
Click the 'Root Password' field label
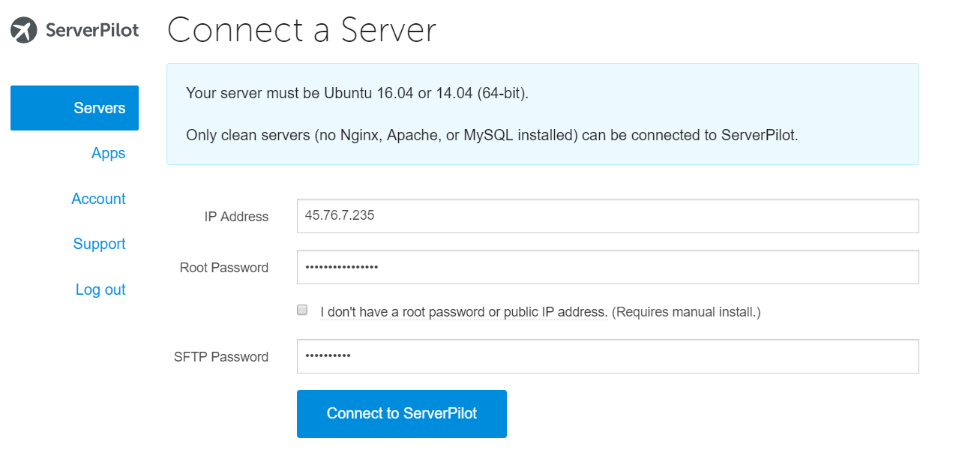coord(224,268)
